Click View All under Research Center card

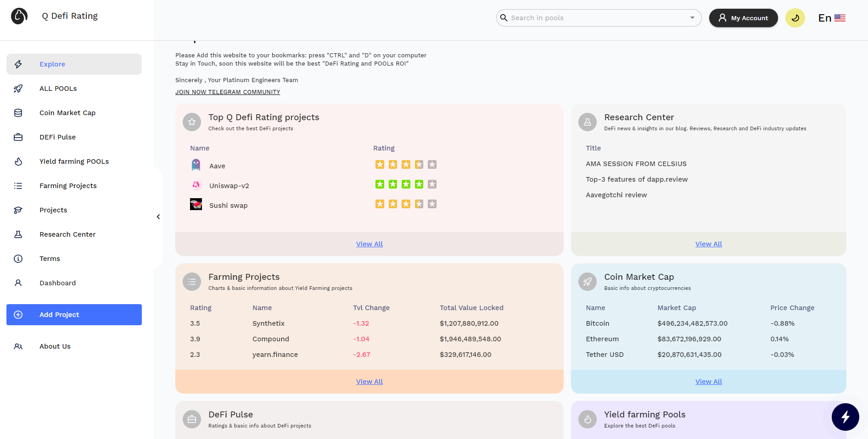709,244
